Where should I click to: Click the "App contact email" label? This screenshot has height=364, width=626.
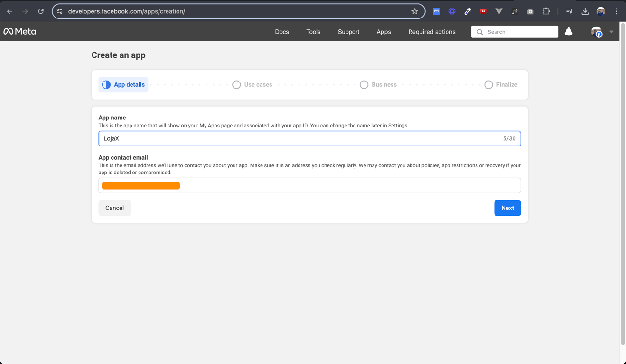pyautogui.click(x=123, y=157)
